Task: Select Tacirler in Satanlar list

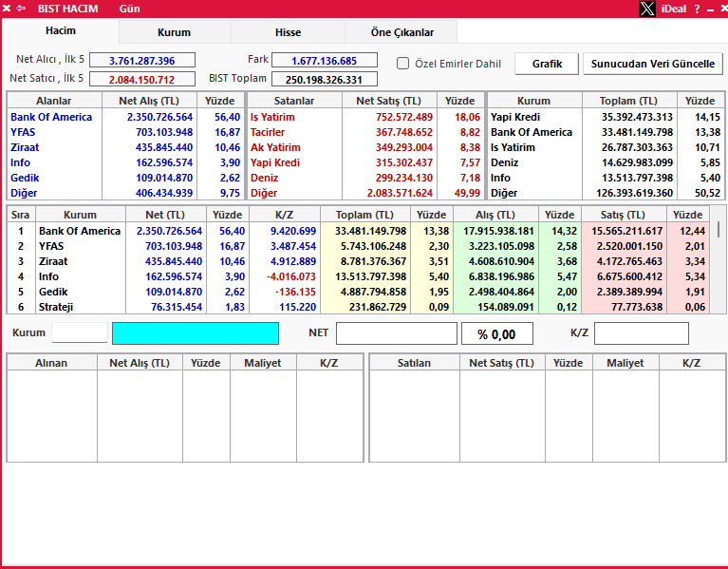Action: 268,132
